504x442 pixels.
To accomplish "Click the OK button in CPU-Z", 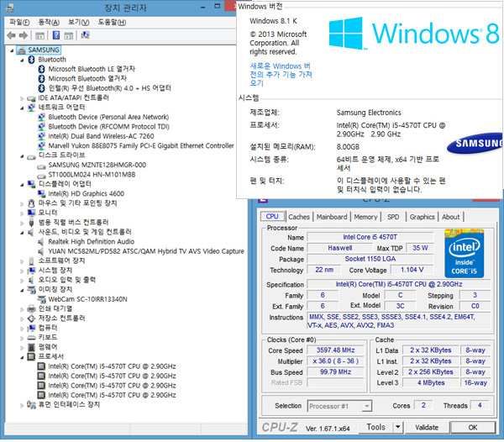I will (472, 428).
